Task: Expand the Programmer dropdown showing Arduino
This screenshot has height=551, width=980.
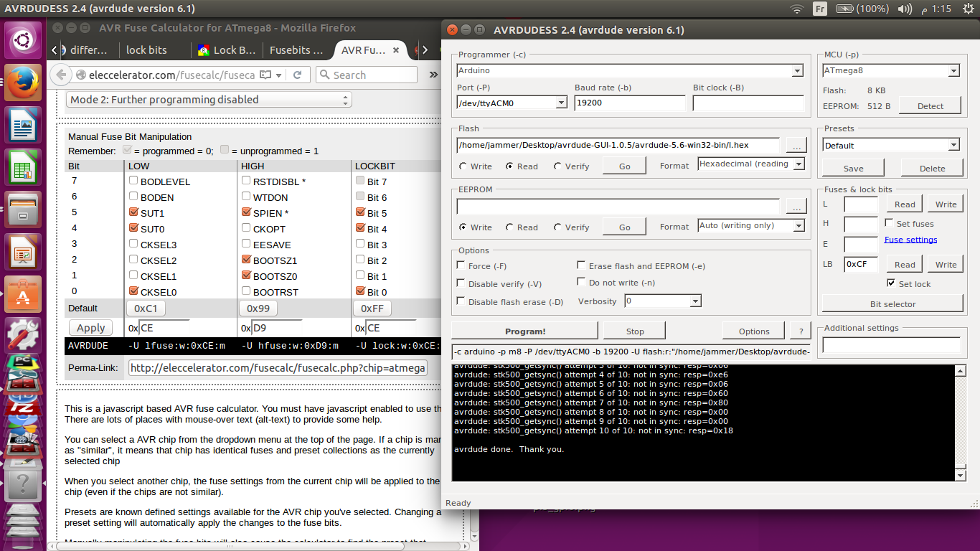Action: [797, 71]
